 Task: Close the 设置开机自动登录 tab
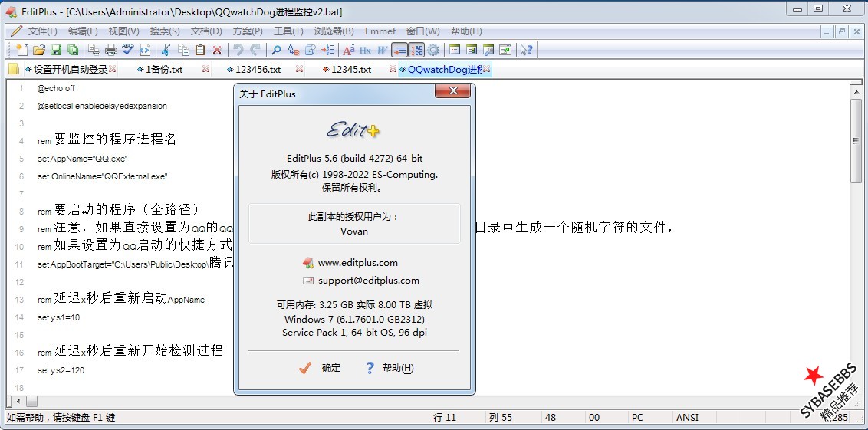click(113, 69)
